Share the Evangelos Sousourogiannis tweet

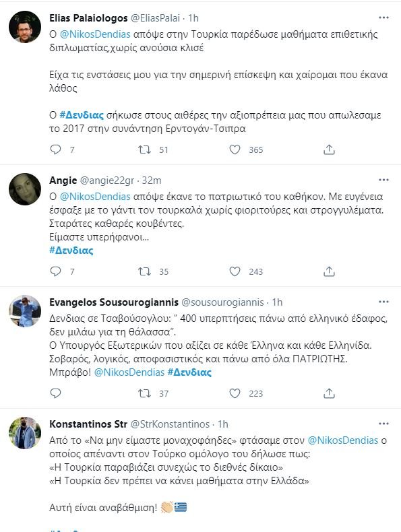329,393
